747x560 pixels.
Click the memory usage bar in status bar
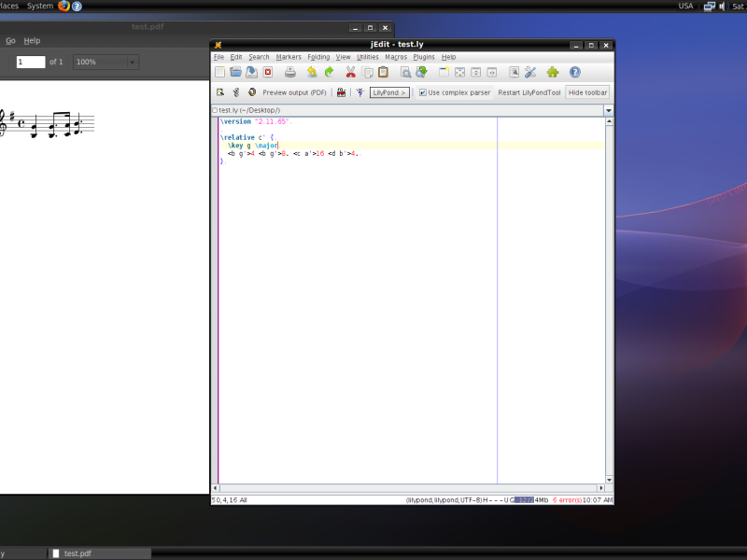click(531, 500)
